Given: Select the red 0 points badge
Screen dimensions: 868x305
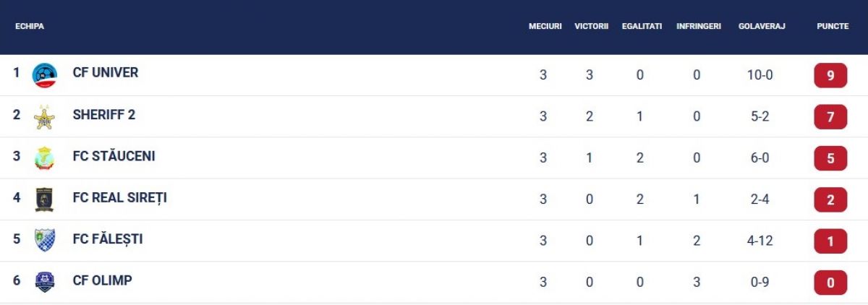Looking at the screenshot, I should pos(830,283).
